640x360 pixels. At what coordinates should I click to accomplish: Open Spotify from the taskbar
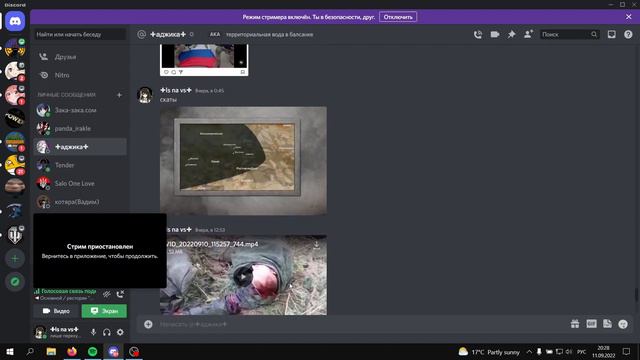tap(93, 351)
